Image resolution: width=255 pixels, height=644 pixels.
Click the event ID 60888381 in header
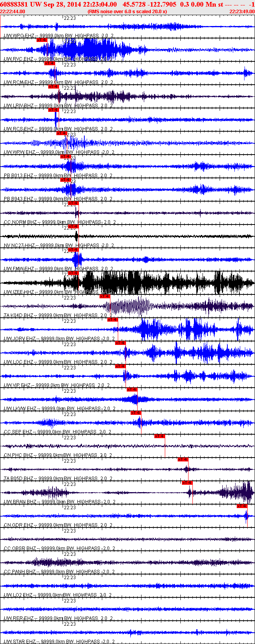(x=14, y=4)
